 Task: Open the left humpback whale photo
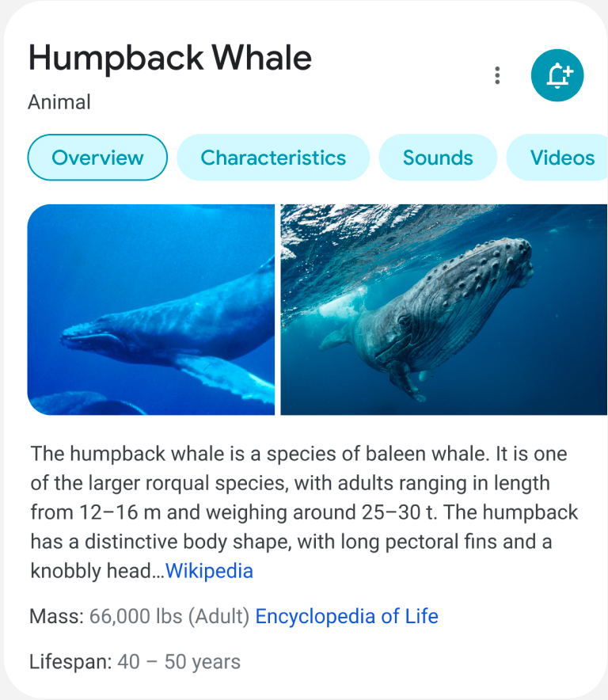pos(151,310)
